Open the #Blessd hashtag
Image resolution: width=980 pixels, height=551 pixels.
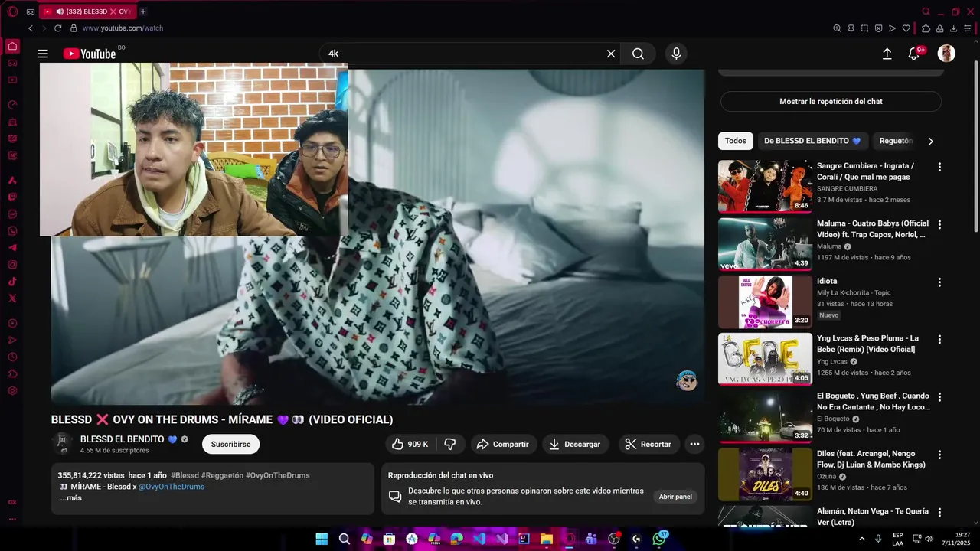[185, 475]
